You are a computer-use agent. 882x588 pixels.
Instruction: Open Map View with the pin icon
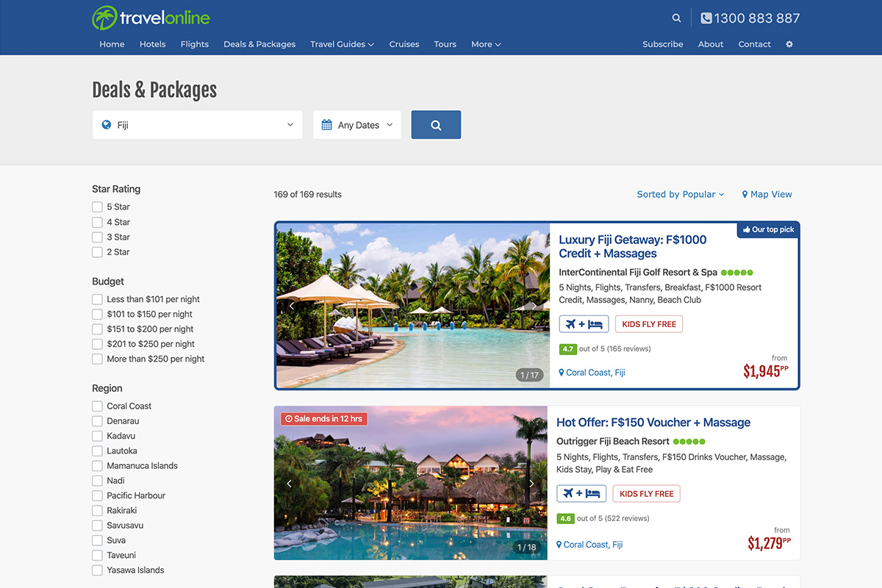(767, 194)
